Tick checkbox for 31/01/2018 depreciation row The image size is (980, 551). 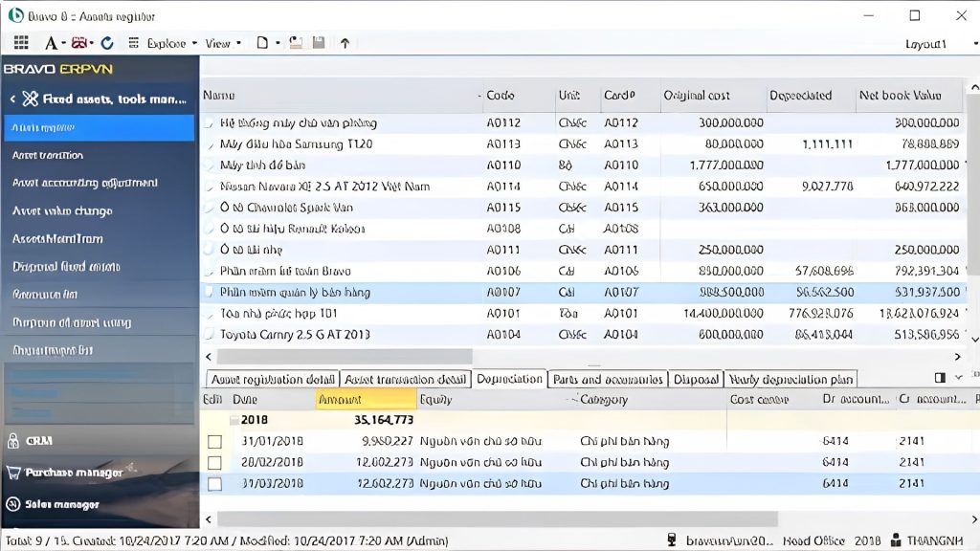pos(215,442)
